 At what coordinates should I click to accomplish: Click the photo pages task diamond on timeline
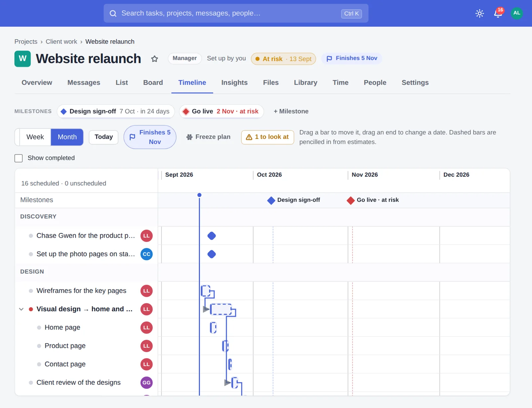(x=212, y=254)
